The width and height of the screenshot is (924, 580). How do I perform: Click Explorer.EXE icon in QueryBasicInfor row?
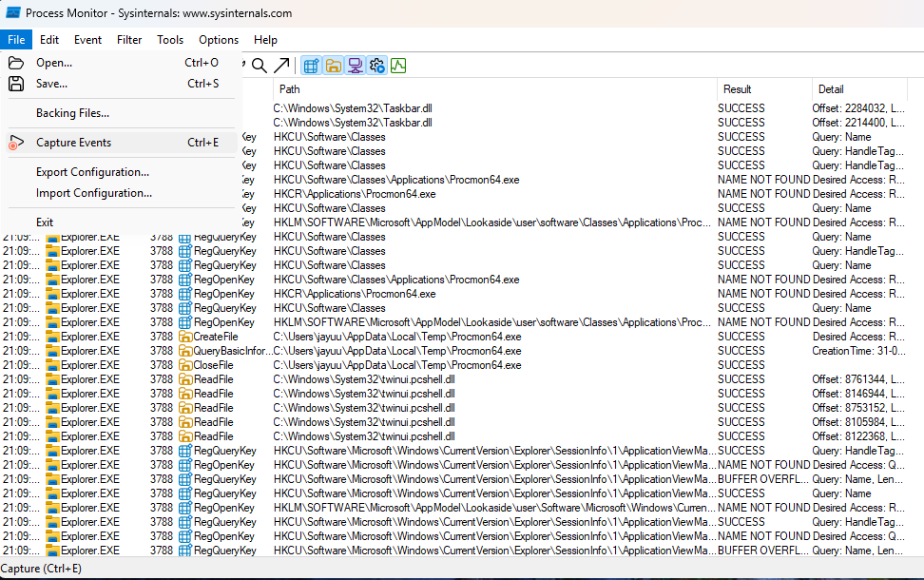pyautogui.click(x=53, y=351)
